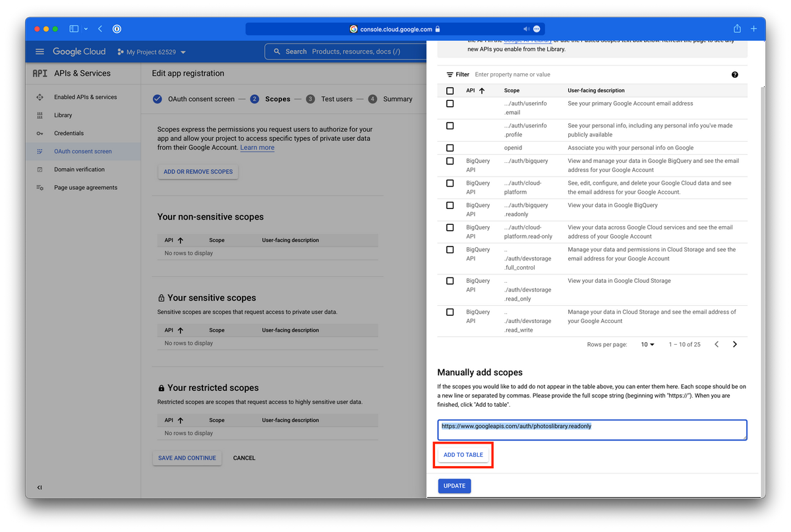Image resolution: width=791 pixels, height=532 pixels.
Task: Click the Scope column header
Action: point(512,90)
